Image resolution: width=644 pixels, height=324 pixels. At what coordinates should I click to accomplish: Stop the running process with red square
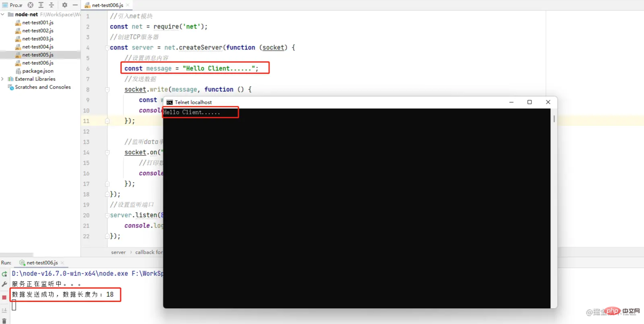[4, 297]
